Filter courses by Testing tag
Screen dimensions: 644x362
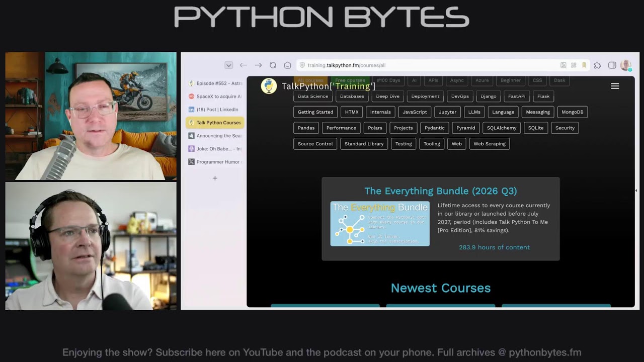(x=404, y=144)
